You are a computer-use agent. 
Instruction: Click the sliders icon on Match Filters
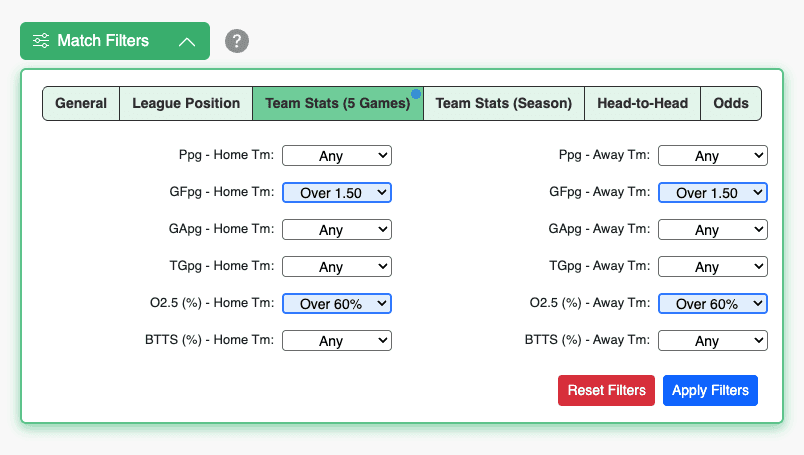click(x=41, y=41)
